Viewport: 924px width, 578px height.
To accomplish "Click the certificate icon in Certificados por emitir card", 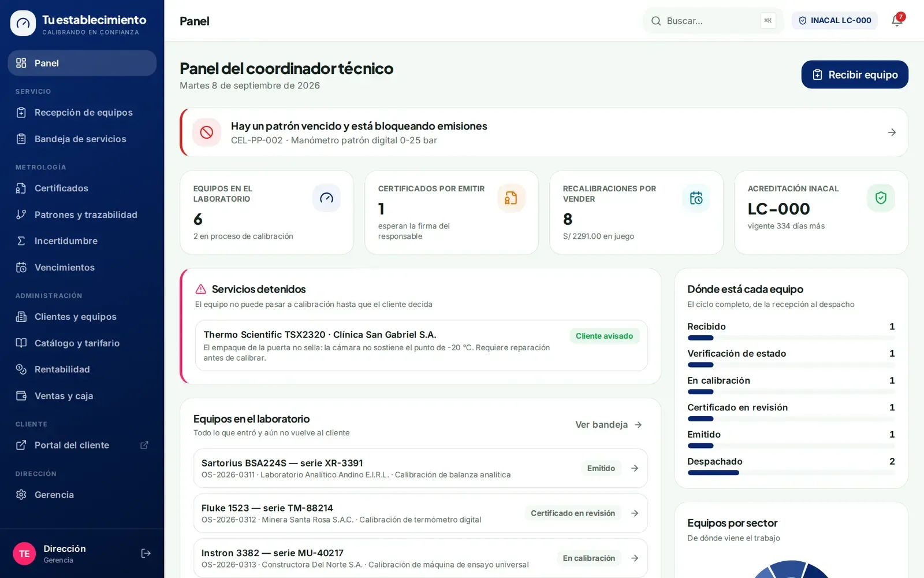I will coord(511,198).
